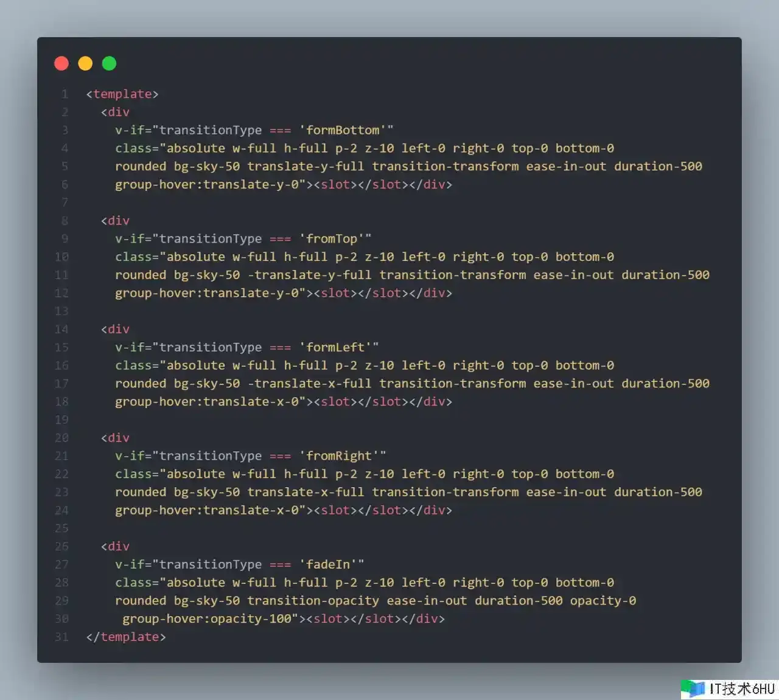Click the 'formBottom' string in the code
Viewport: 779px width, 700px height.
(343, 130)
